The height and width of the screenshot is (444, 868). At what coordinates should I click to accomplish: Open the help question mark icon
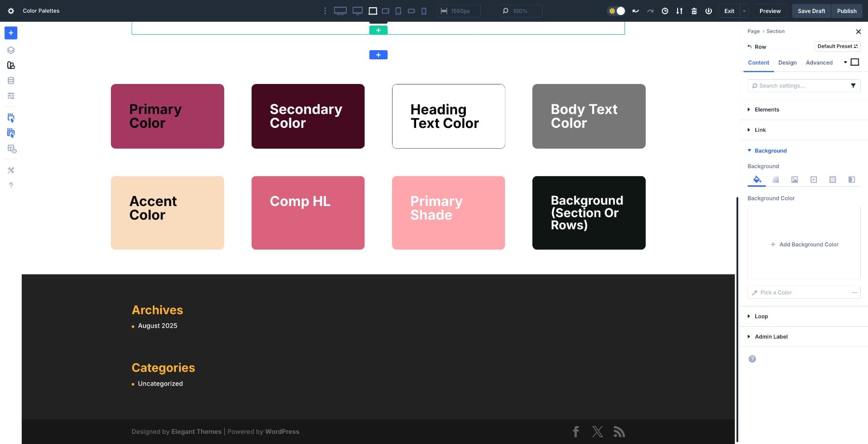11,185
